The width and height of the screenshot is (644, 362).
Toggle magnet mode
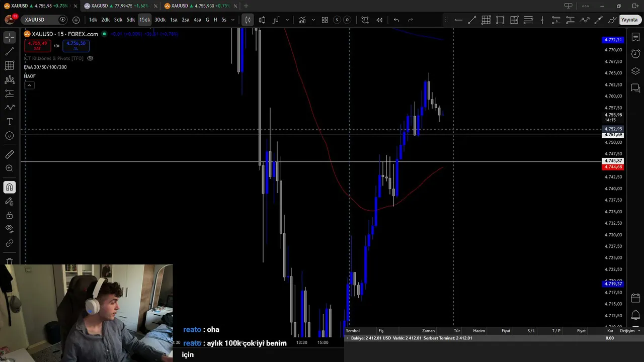tap(10, 188)
